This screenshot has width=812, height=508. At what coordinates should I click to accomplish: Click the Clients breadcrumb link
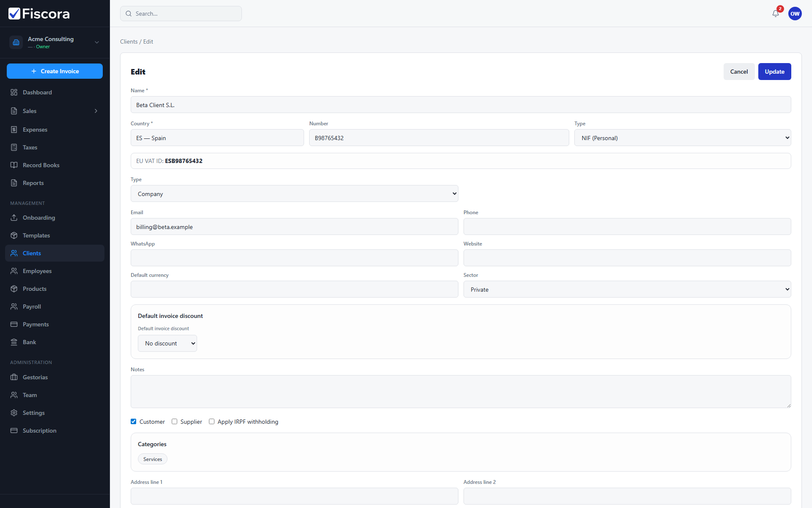[129, 41]
